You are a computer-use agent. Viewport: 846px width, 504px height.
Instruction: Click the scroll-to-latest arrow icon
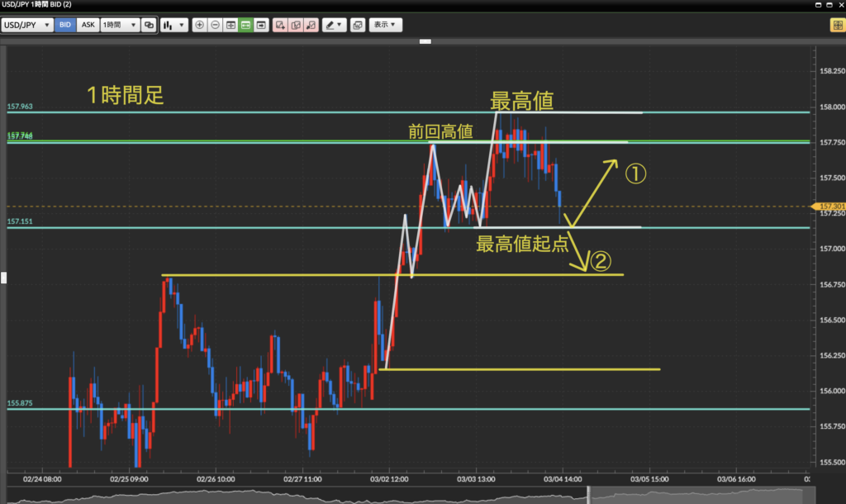(261, 26)
